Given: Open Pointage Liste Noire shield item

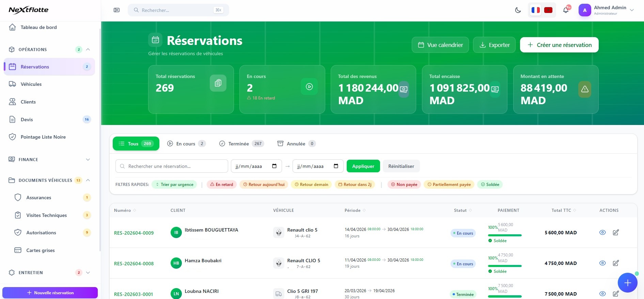Looking at the screenshot, I should coord(43,137).
